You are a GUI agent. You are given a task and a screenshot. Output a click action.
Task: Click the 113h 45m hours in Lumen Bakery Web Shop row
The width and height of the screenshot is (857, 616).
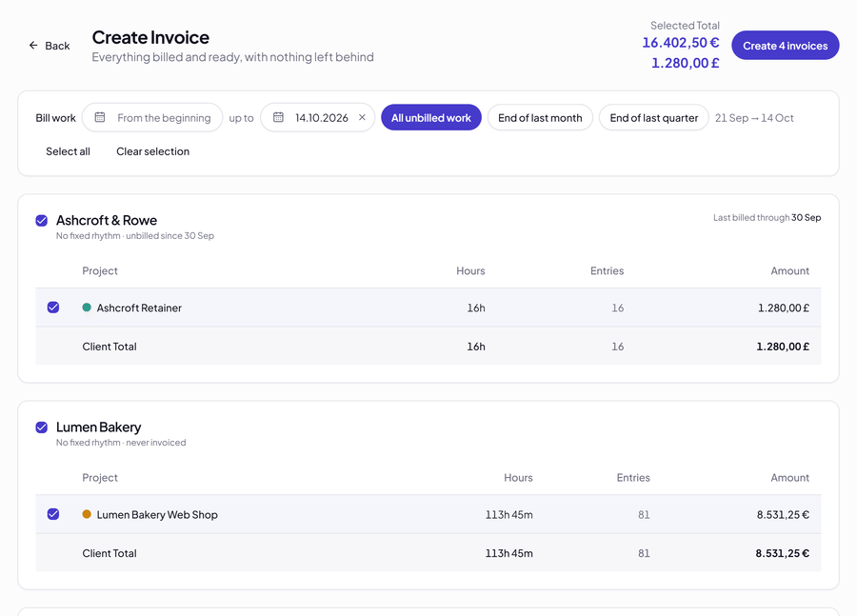coord(508,514)
